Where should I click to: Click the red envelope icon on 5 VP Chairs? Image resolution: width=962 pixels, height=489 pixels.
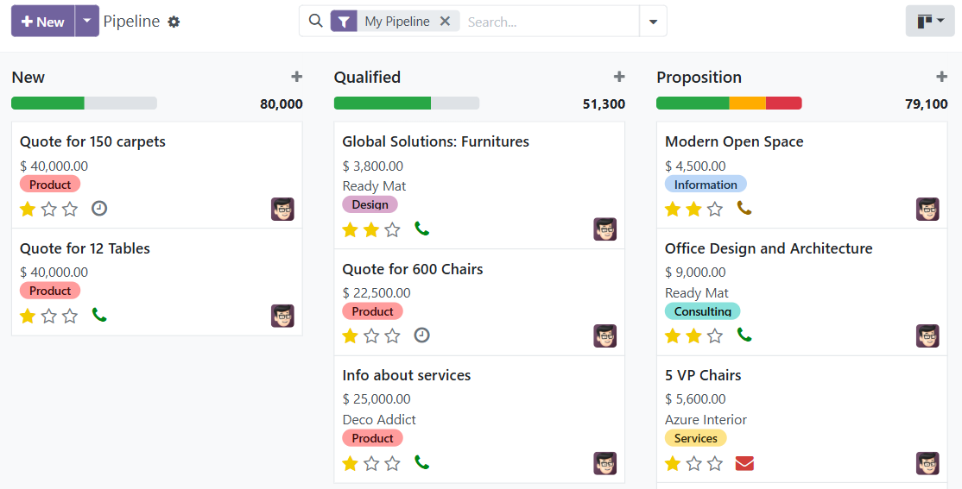(744, 463)
